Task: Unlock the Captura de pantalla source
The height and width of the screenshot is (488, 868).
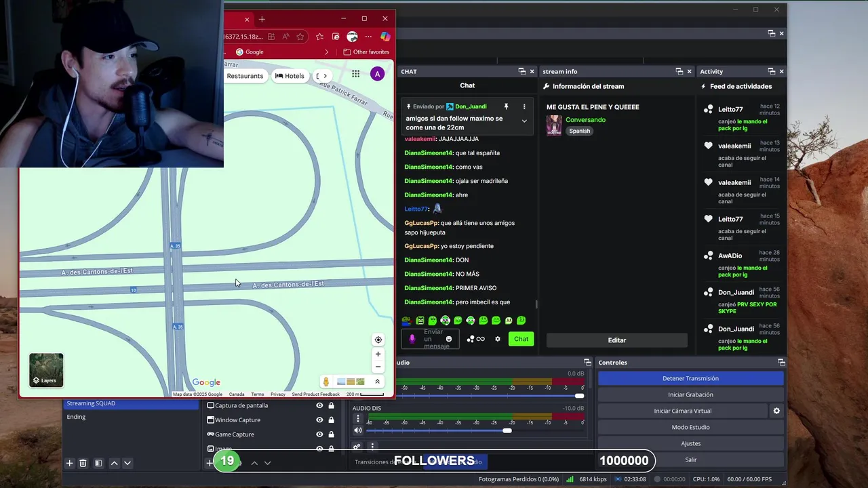Action: pyautogui.click(x=331, y=405)
